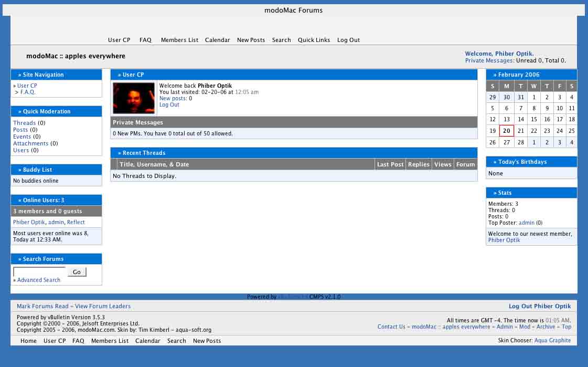Open the Mod footer link
Viewport: 588px width, 367px height.
click(x=525, y=327)
